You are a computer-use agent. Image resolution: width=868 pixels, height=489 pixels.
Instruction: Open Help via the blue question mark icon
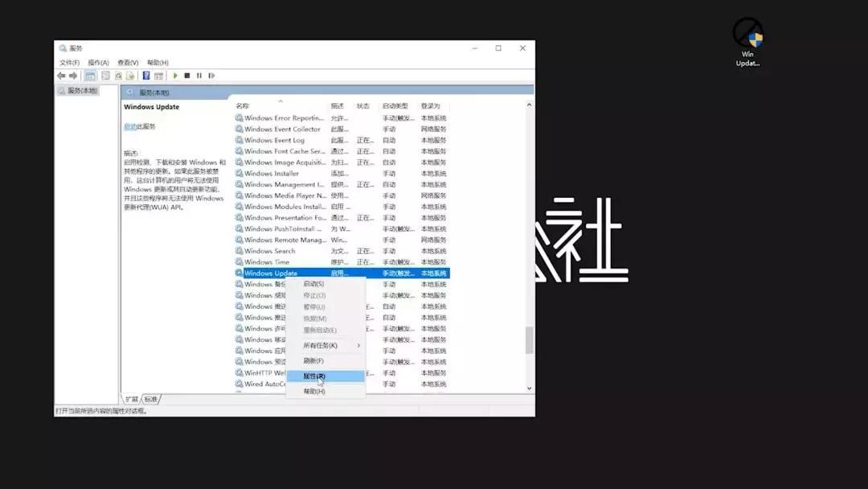coord(146,75)
